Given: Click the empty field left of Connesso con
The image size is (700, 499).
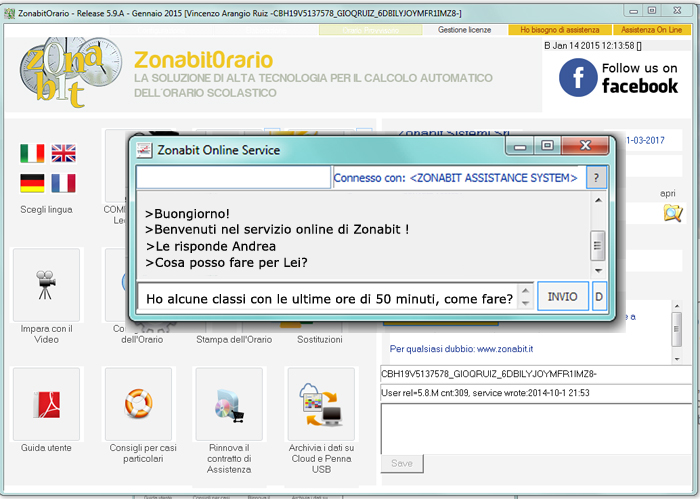Looking at the screenshot, I should coord(233,177).
